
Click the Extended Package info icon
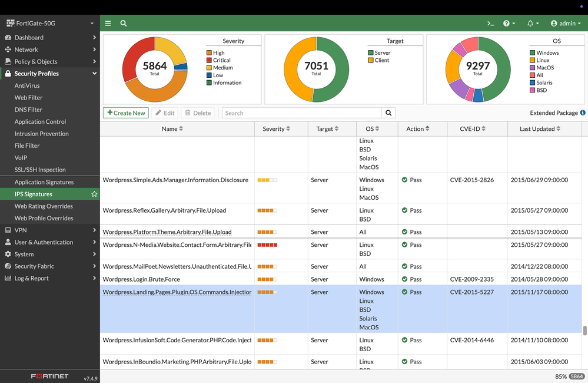tap(583, 113)
